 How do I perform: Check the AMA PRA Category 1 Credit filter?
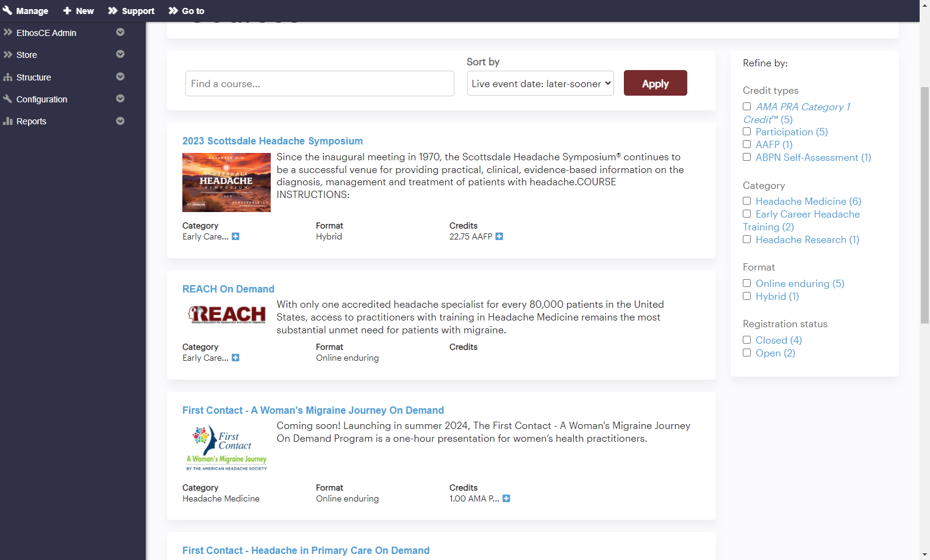point(746,107)
